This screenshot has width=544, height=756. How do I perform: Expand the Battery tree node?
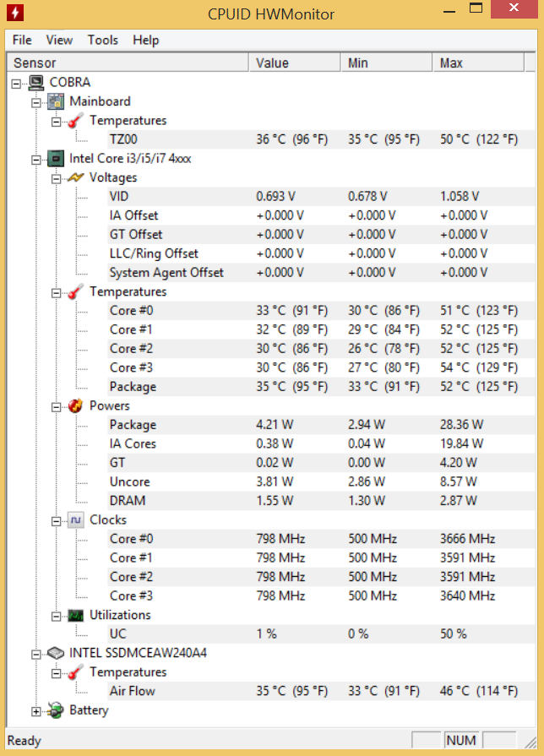35,710
